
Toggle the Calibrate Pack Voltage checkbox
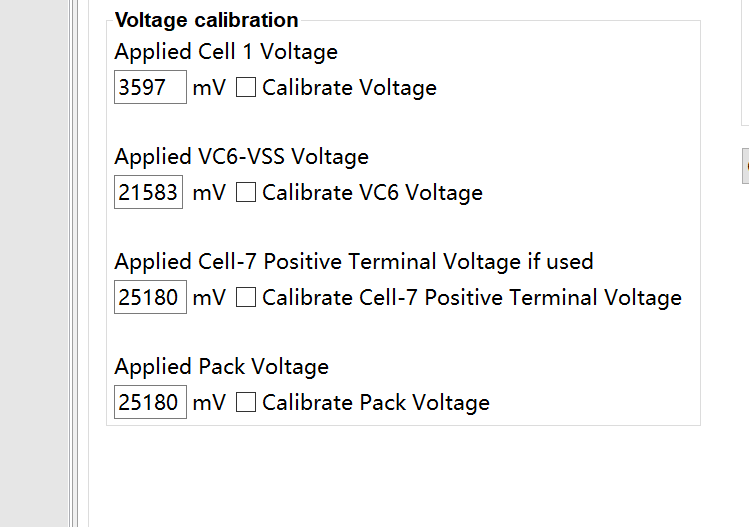(246, 403)
